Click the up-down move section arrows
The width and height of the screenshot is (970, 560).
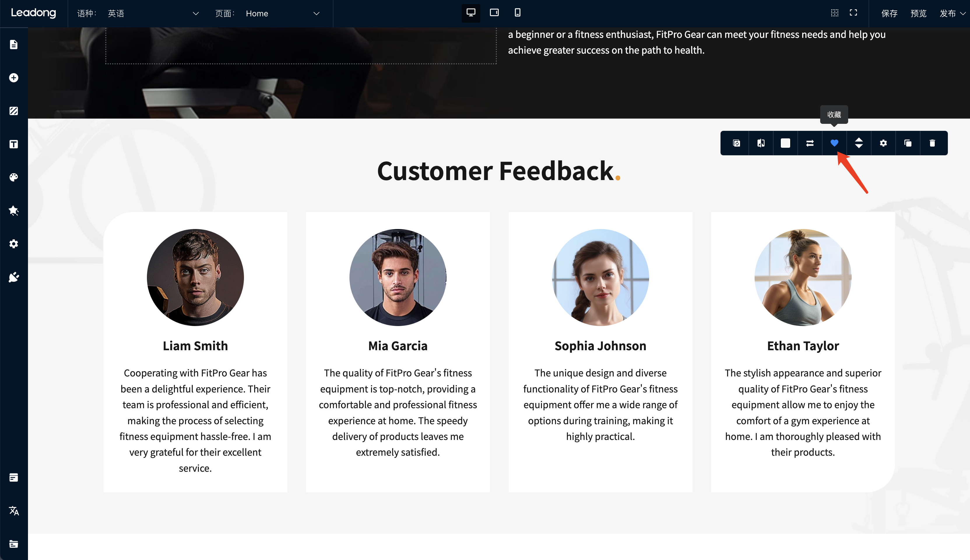coord(858,143)
